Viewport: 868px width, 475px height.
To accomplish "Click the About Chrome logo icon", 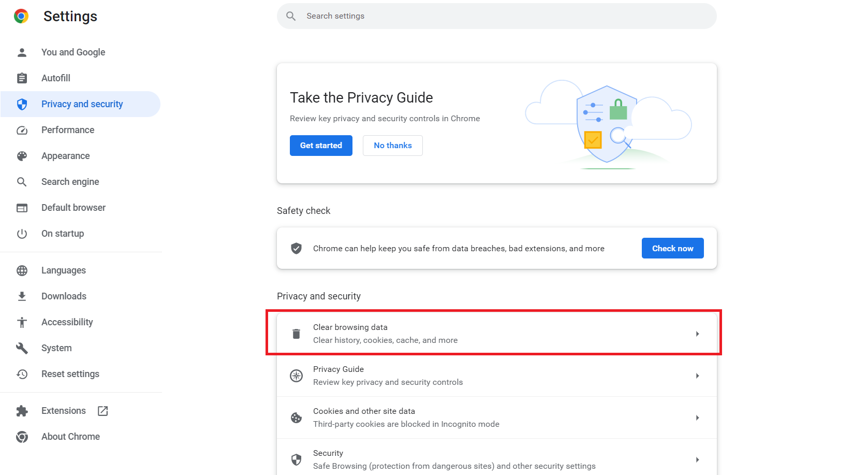I will click(22, 437).
